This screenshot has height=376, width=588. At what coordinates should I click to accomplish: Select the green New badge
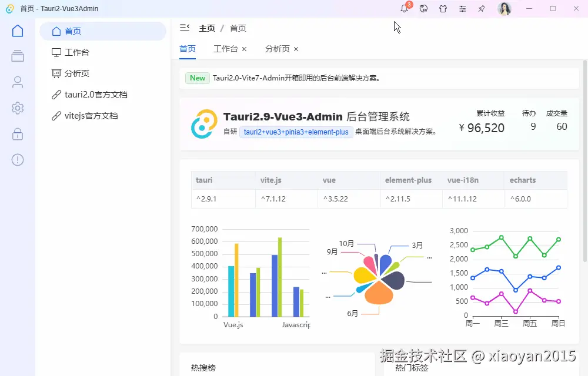click(197, 78)
